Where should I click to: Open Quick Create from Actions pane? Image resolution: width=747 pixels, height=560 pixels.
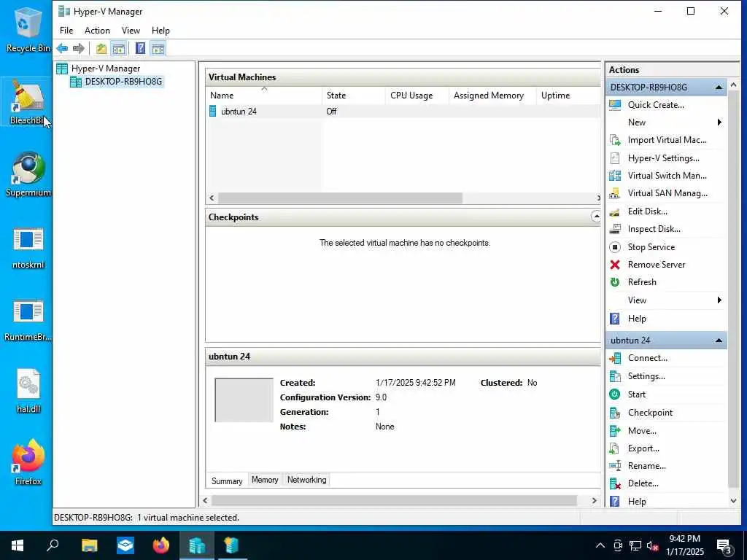(656, 105)
